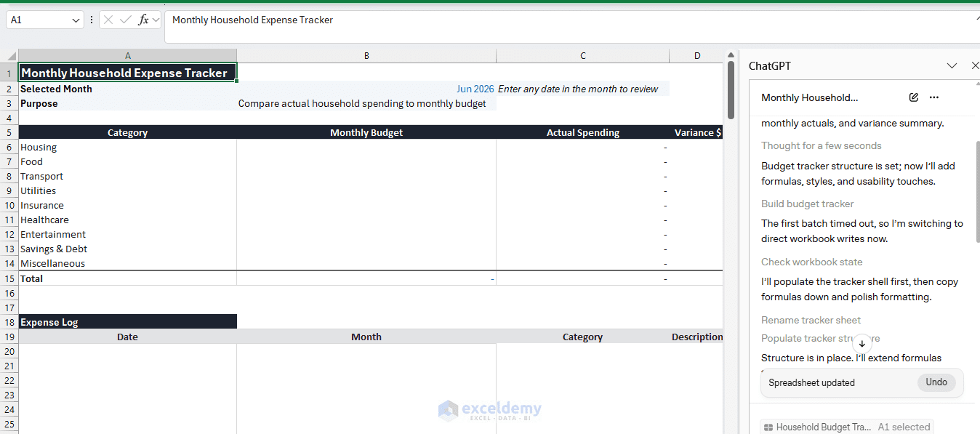This screenshot has height=434, width=980.
Task: Select row 15 header
Action: pos(9,278)
